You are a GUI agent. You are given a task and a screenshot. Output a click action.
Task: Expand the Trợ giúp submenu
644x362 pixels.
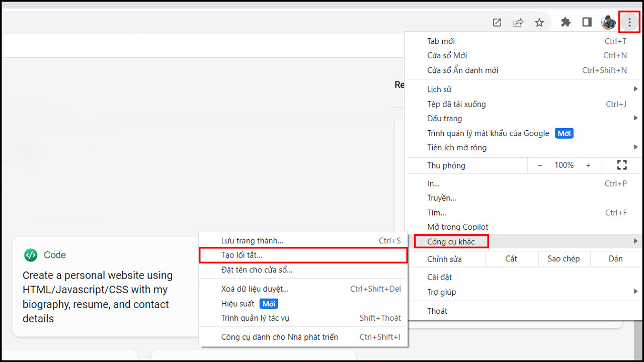[523, 292]
